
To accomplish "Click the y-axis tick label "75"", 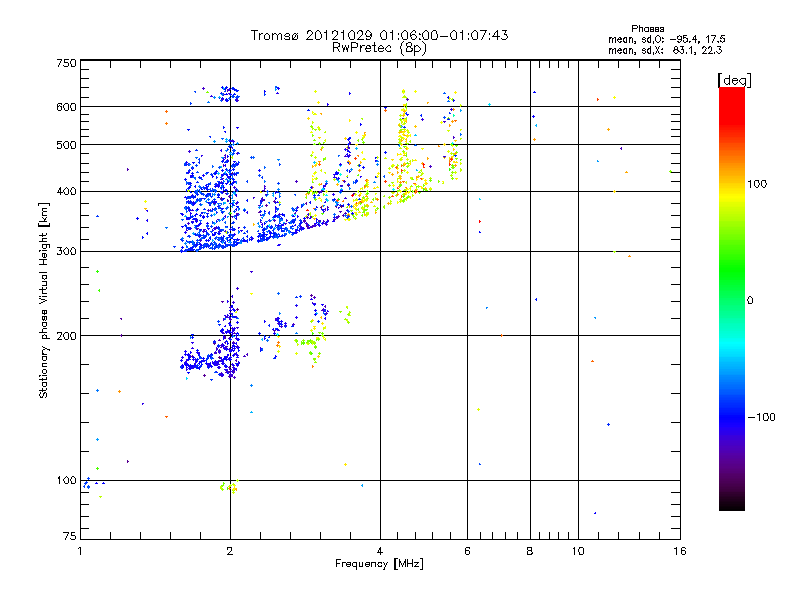I will pyautogui.click(x=70, y=536).
